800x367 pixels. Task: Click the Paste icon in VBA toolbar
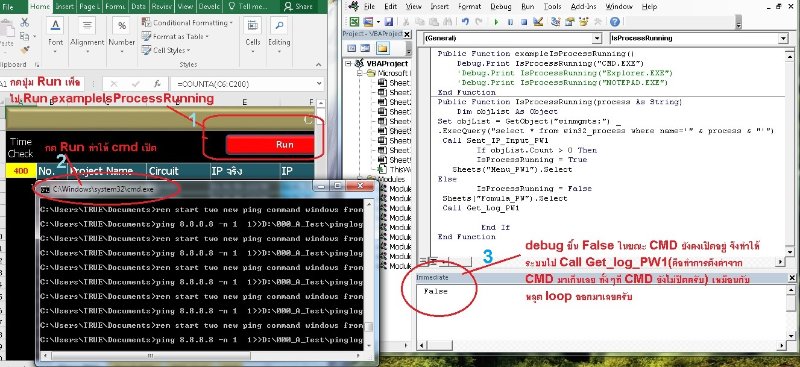[x=433, y=22]
